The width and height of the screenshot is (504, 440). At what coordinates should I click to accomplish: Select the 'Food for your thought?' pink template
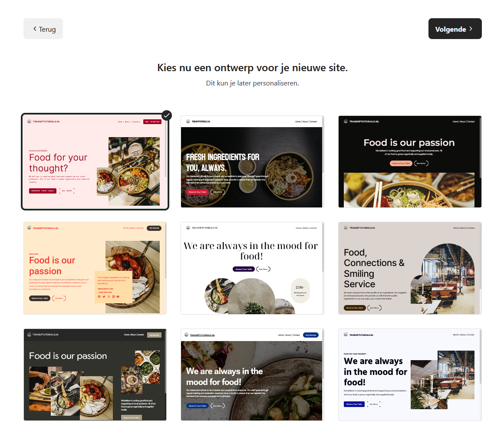(x=95, y=162)
